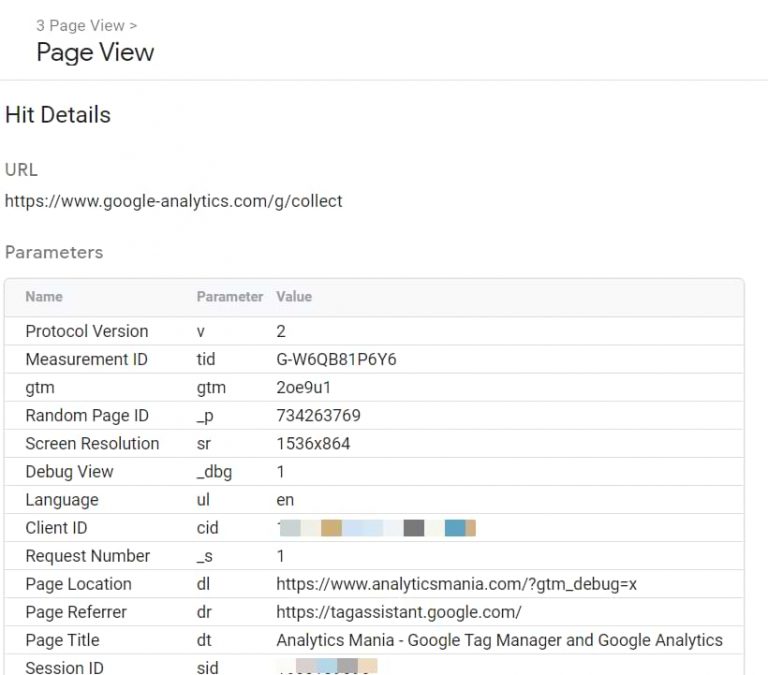Click the google-analytics.com collect URL
The image size is (768, 675).
tap(173, 201)
